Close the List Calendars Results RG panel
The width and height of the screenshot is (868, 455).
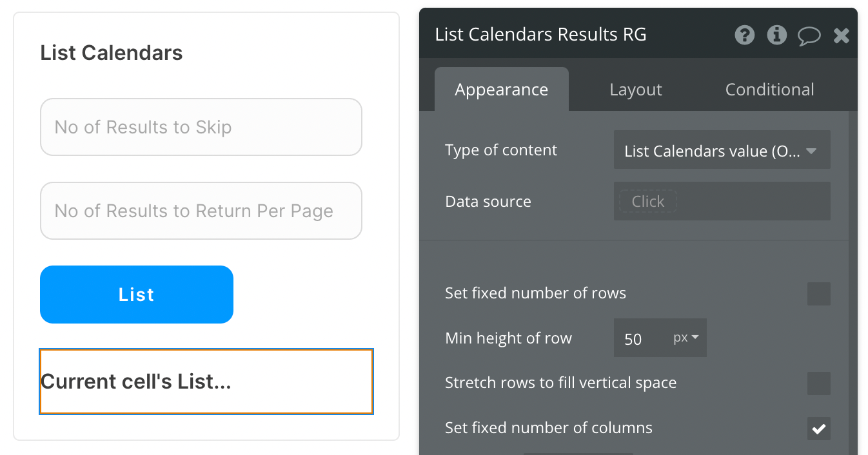pos(841,35)
